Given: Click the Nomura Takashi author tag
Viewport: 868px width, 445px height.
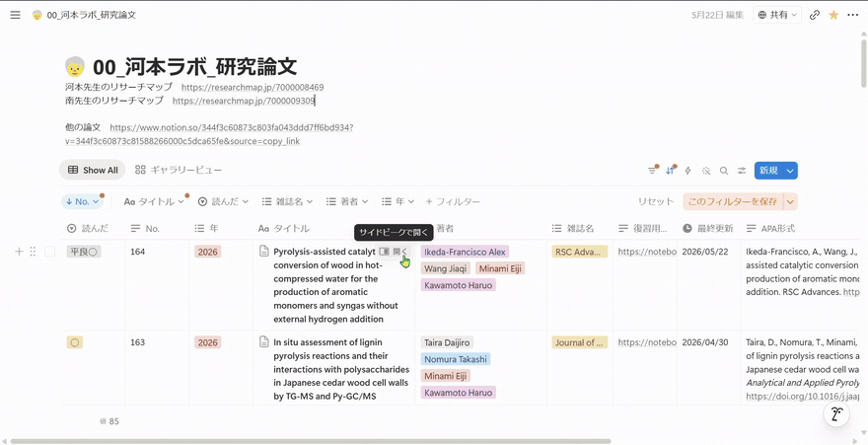Looking at the screenshot, I should click(456, 359).
